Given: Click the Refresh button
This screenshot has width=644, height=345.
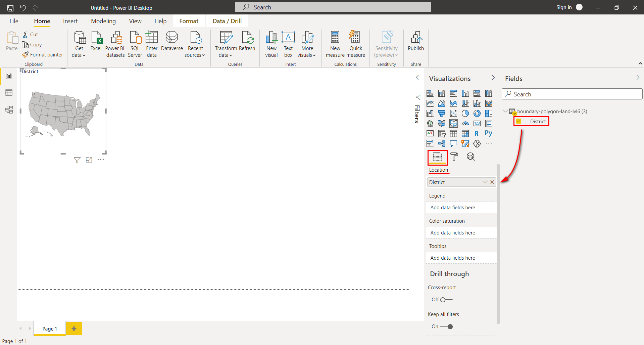Looking at the screenshot, I should pyautogui.click(x=247, y=41).
